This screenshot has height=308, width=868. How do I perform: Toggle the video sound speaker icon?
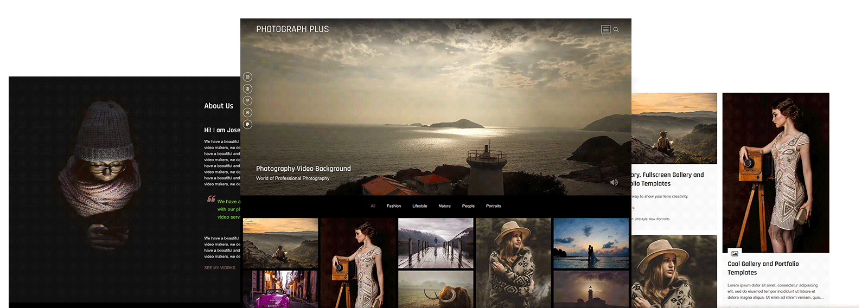point(614,182)
